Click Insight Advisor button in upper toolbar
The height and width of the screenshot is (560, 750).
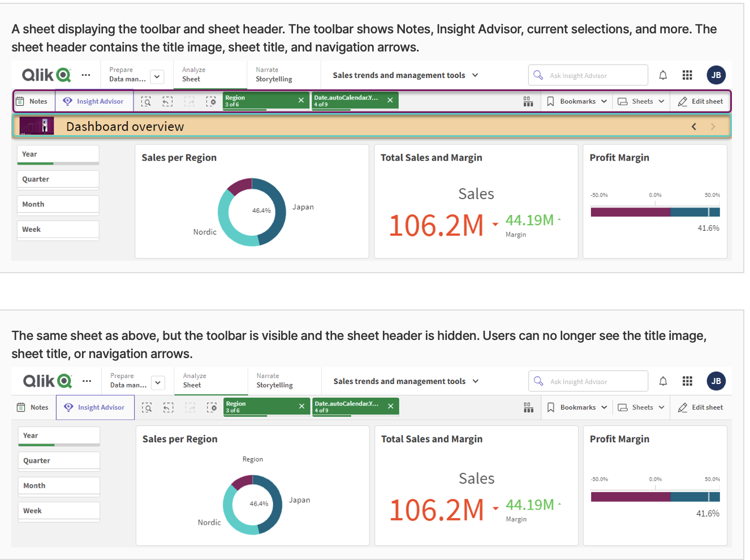pos(94,101)
